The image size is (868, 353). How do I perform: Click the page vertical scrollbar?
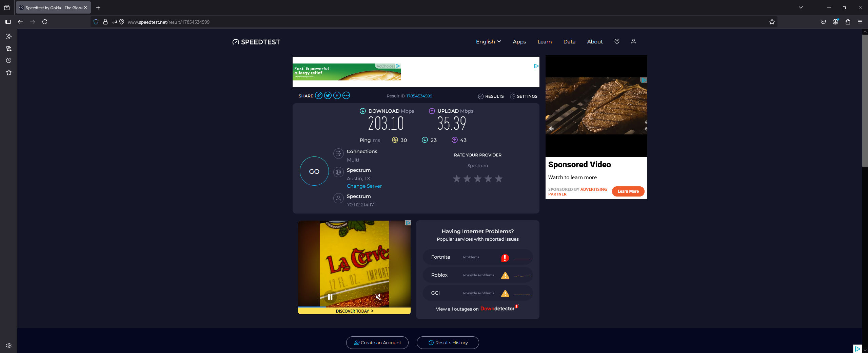pos(865,100)
